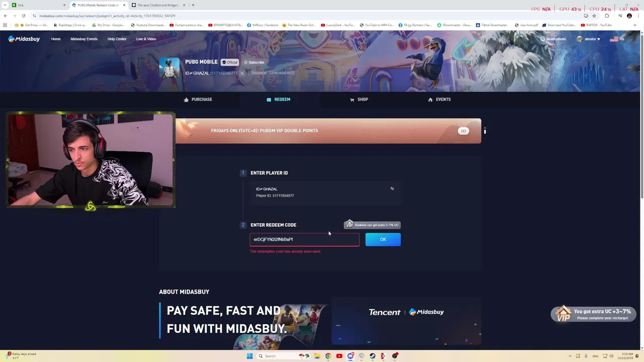This screenshot has height=362, width=644.
Task: Open Help Center navigation link
Action: point(117,39)
